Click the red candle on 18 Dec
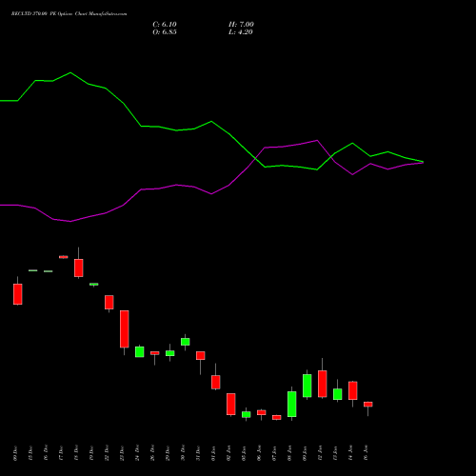The image size is (476, 476). click(x=79, y=268)
